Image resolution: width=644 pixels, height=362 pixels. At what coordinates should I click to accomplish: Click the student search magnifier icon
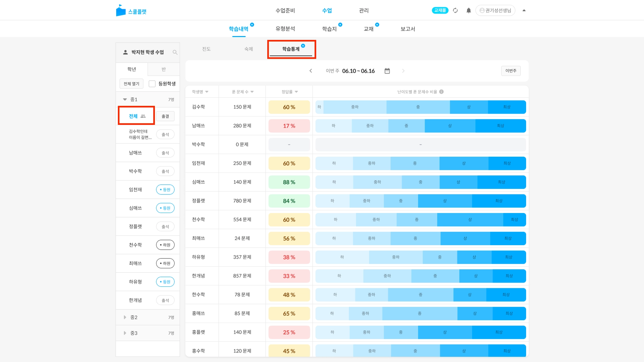(175, 52)
